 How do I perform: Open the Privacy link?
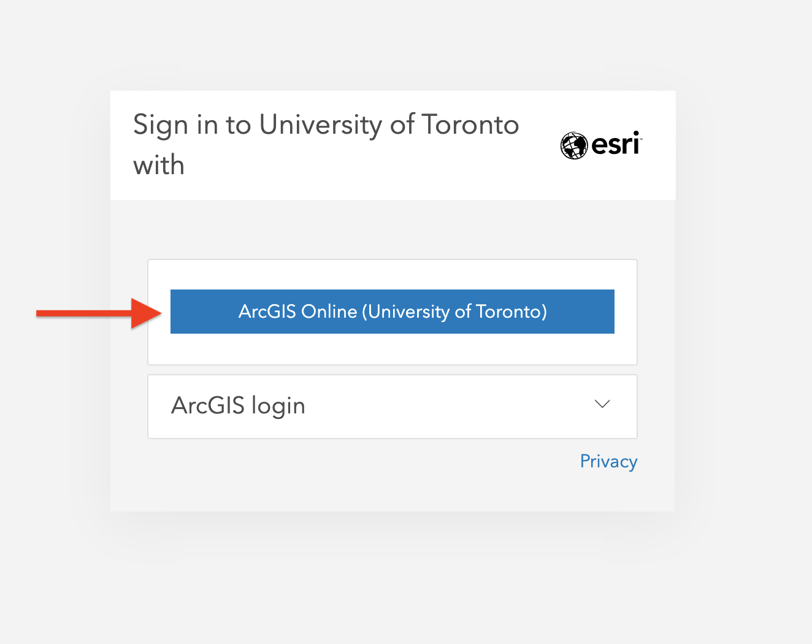tap(608, 461)
